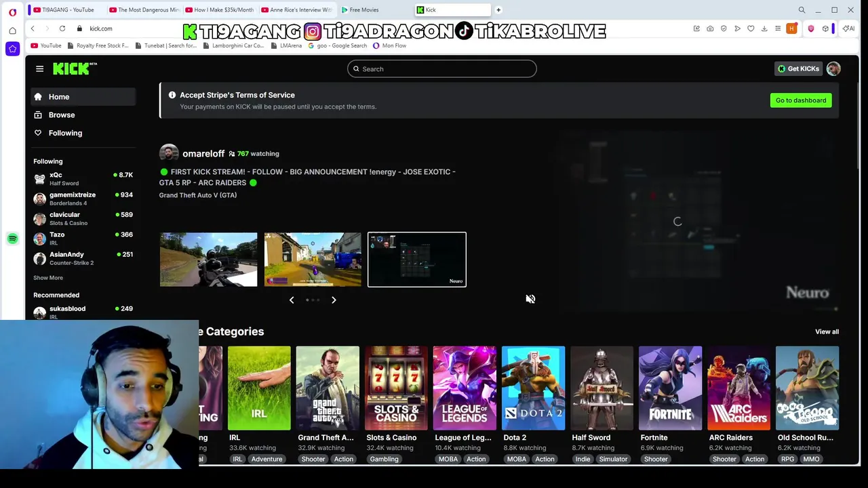Switch to the How I Make $35k/Month tab
This screenshot has height=488, width=868.
220,10
